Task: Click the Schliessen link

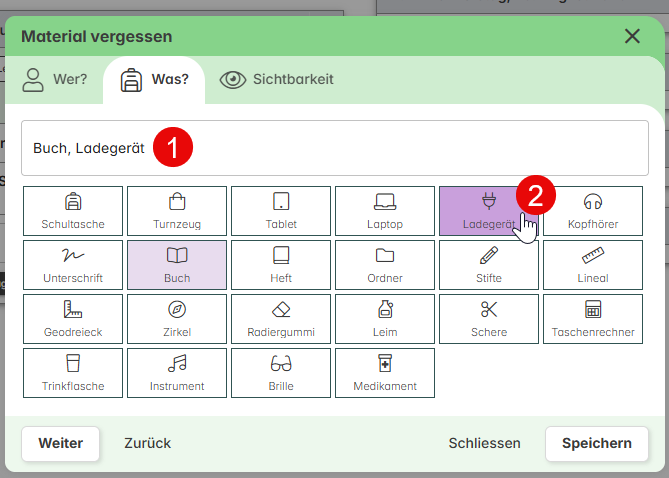Action: coord(484,443)
